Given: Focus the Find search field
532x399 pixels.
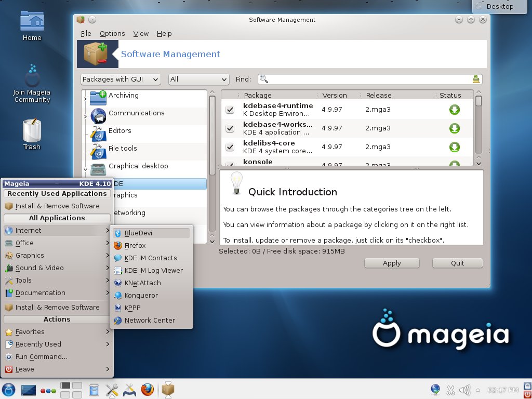Looking at the screenshot, I should (x=370, y=79).
